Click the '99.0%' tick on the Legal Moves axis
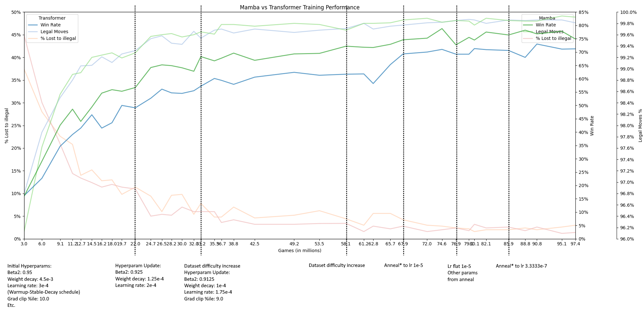The width and height of the screenshot is (644, 312). [627, 69]
